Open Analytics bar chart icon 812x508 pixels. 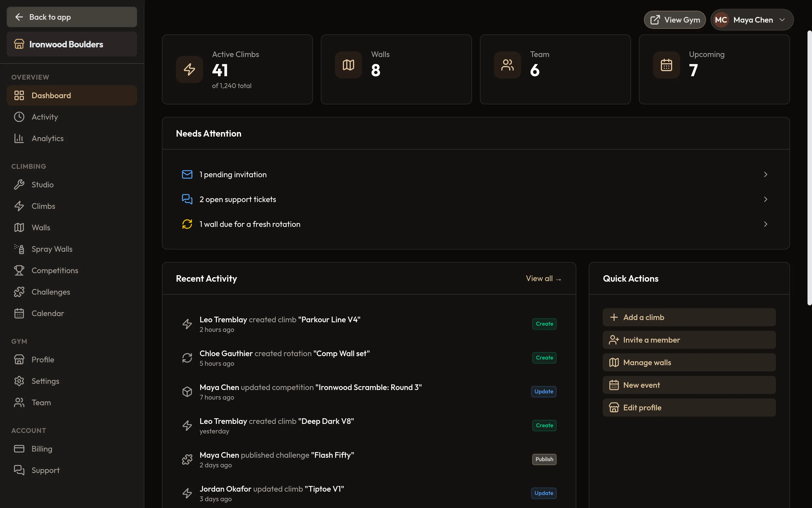click(x=19, y=138)
